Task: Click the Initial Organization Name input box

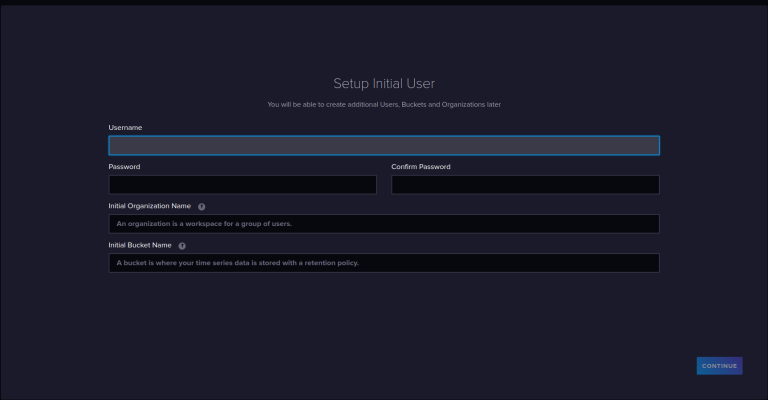Action: click(383, 224)
